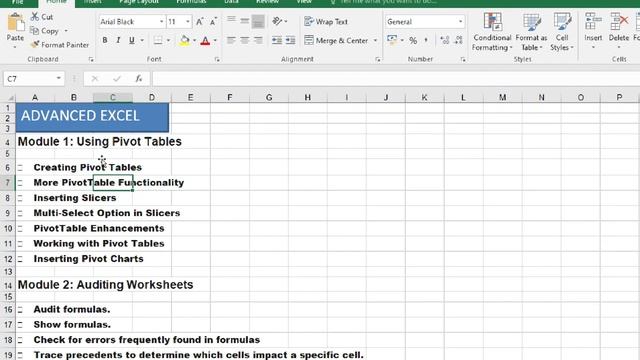Click the Cut scissors icon
The image size is (640, 360).
tap(35, 17)
